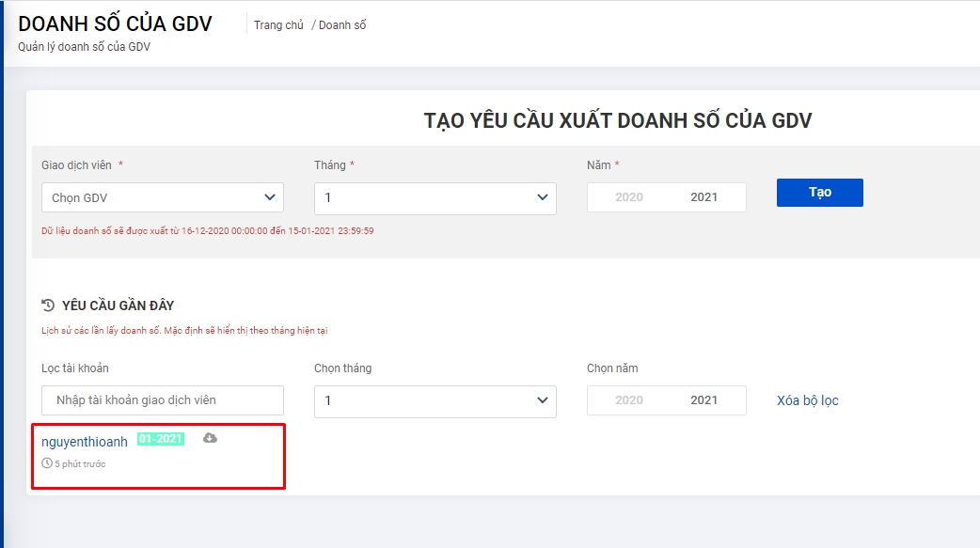
Task: Expand the Tháng dropdown in the create form
Action: (435, 197)
